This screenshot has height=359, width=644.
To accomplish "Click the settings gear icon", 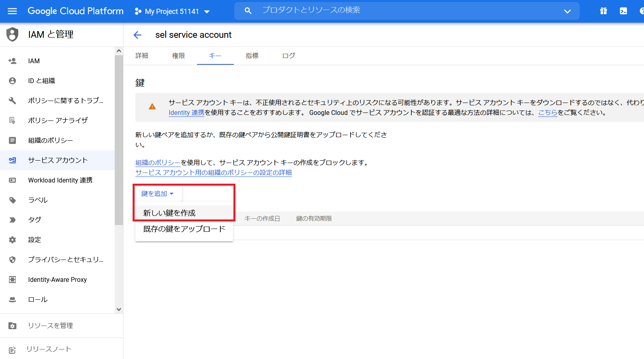I will point(12,240).
